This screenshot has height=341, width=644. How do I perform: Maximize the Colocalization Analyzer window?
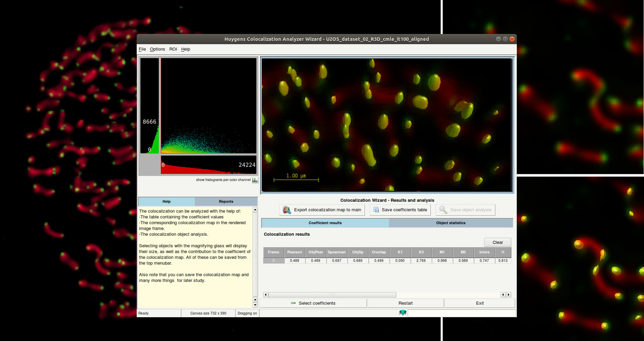pyautogui.click(x=505, y=39)
